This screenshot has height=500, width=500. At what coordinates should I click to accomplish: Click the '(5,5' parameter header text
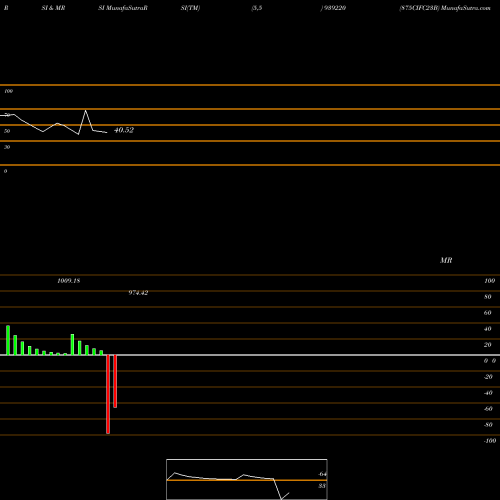(257, 8)
